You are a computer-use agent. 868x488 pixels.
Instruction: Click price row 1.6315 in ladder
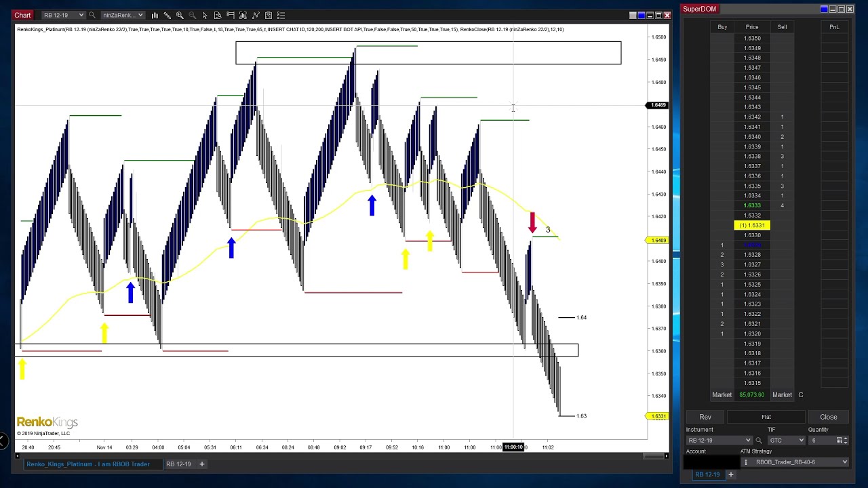click(752, 383)
